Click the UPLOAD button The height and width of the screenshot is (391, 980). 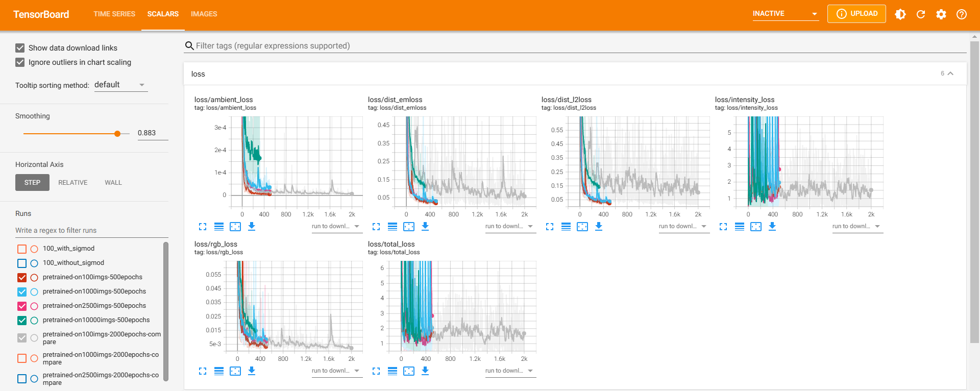(x=856, y=14)
